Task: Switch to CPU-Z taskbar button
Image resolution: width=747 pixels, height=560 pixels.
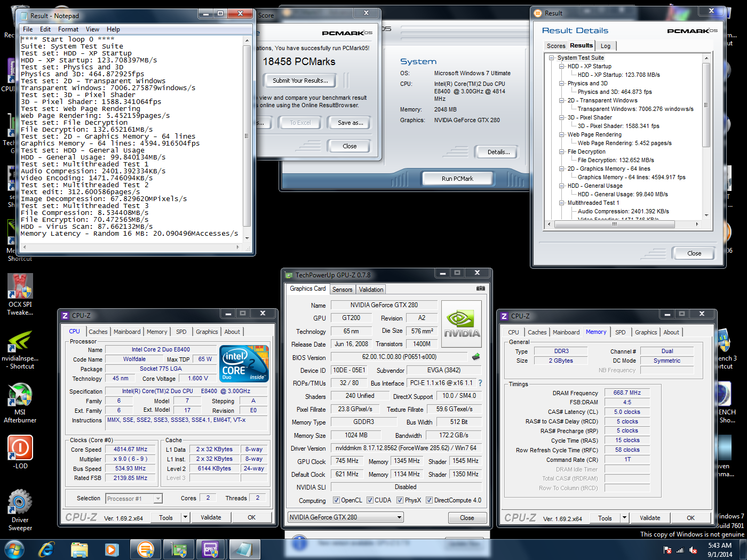Action: point(211,549)
